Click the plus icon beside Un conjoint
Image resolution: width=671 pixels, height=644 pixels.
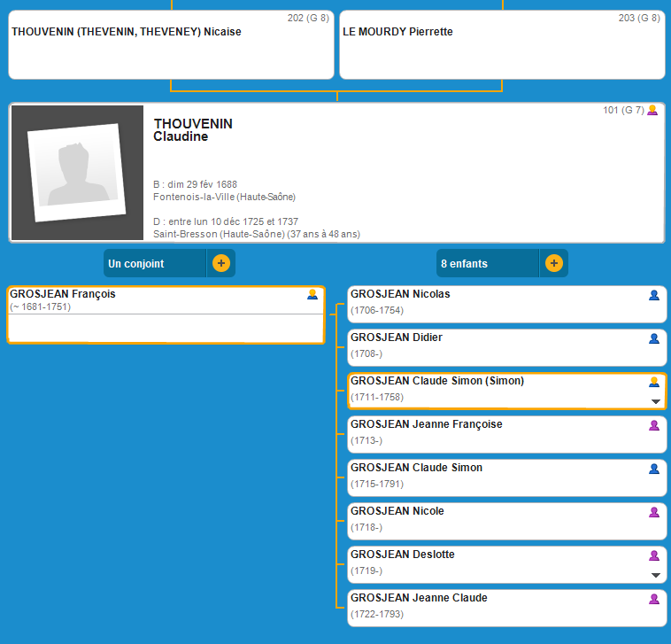click(x=220, y=263)
